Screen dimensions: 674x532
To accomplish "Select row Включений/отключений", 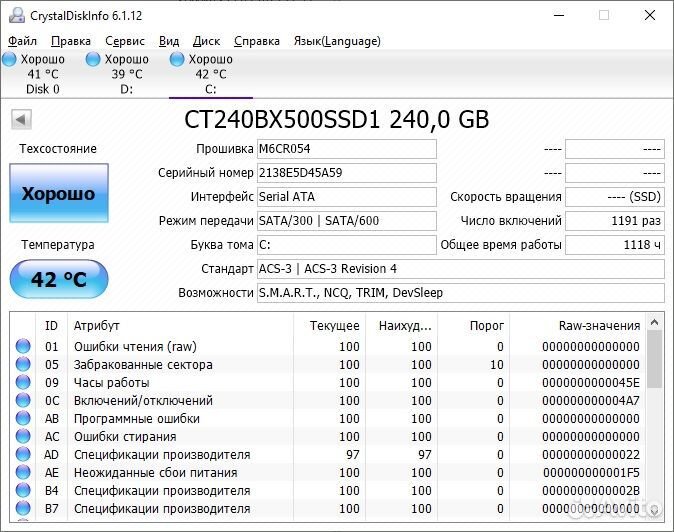I will click(x=328, y=401).
